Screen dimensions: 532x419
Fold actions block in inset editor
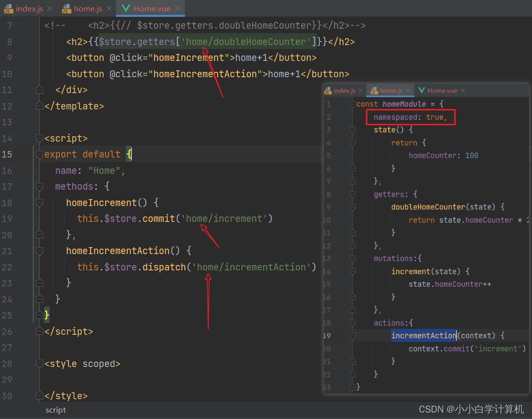pyautogui.click(x=353, y=323)
